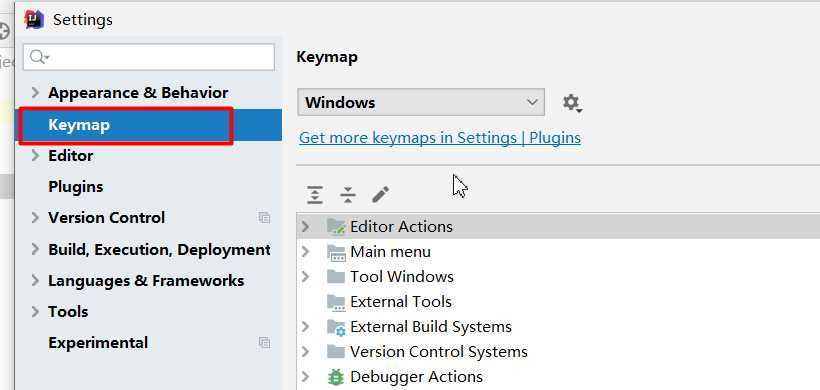
Task: Select the Plugins settings category
Action: click(75, 187)
